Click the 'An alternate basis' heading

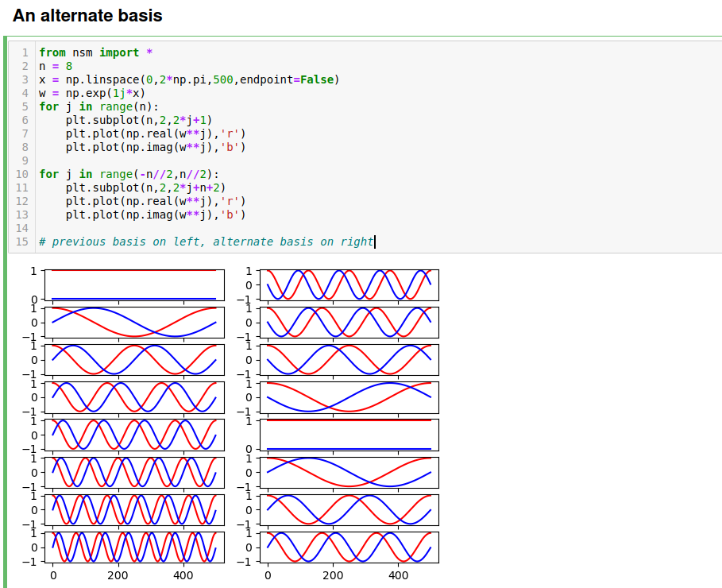(87, 16)
